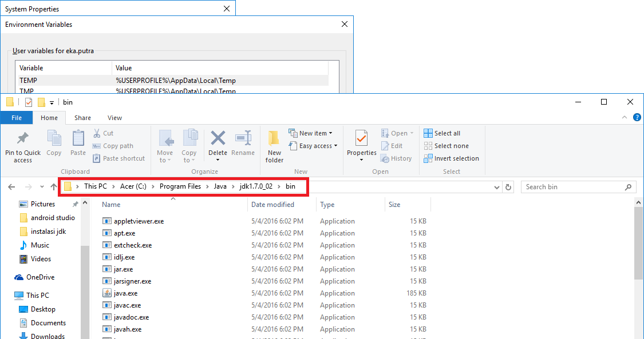Screen dimensions: 644x339
Task: Pin folder to Quick access
Action: pos(22,147)
